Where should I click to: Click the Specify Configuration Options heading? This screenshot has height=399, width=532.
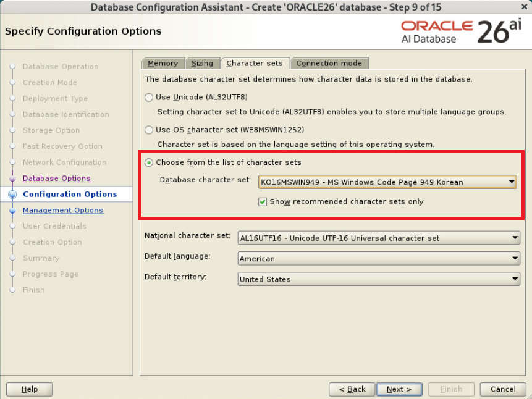pos(83,31)
